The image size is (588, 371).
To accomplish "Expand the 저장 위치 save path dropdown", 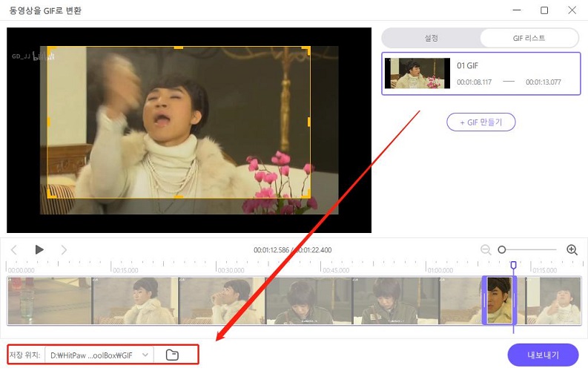I will (145, 355).
